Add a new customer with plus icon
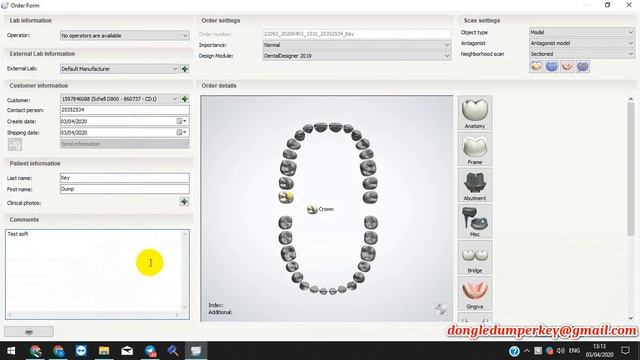 point(184,99)
